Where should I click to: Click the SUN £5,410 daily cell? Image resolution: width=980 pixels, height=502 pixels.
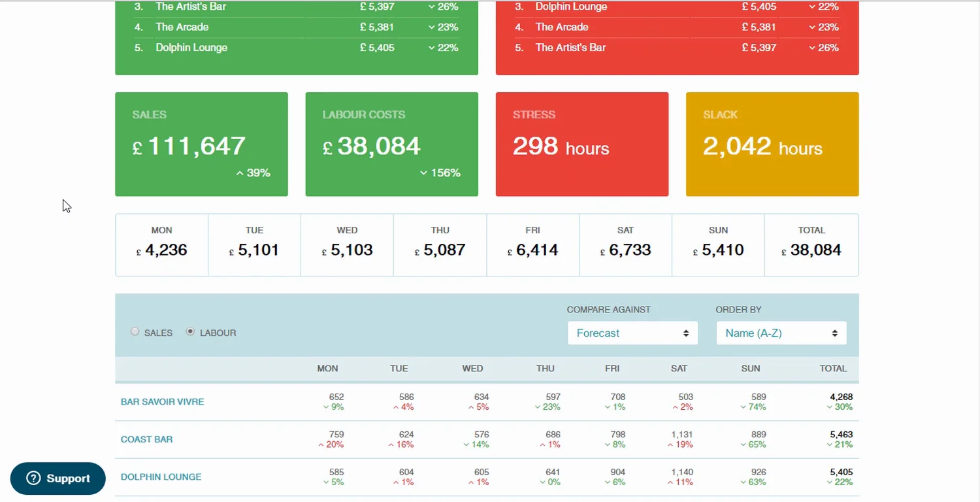click(719, 245)
